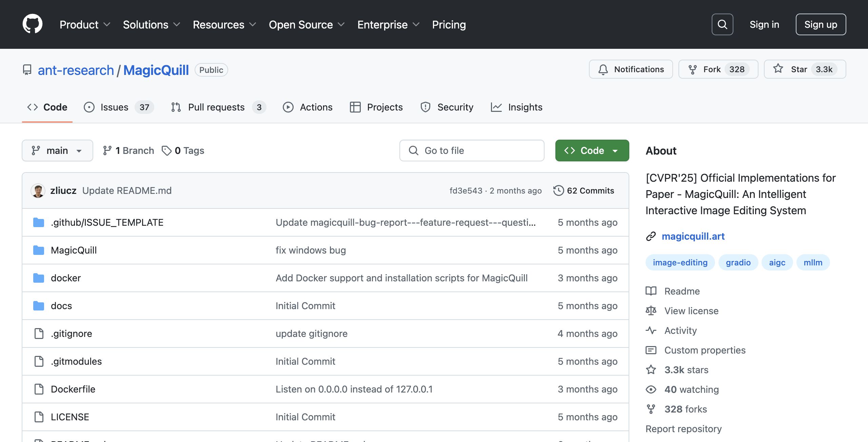The height and width of the screenshot is (442, 868).
Task: Open the ant-research organization link
Action: click(x=76, y=70)
